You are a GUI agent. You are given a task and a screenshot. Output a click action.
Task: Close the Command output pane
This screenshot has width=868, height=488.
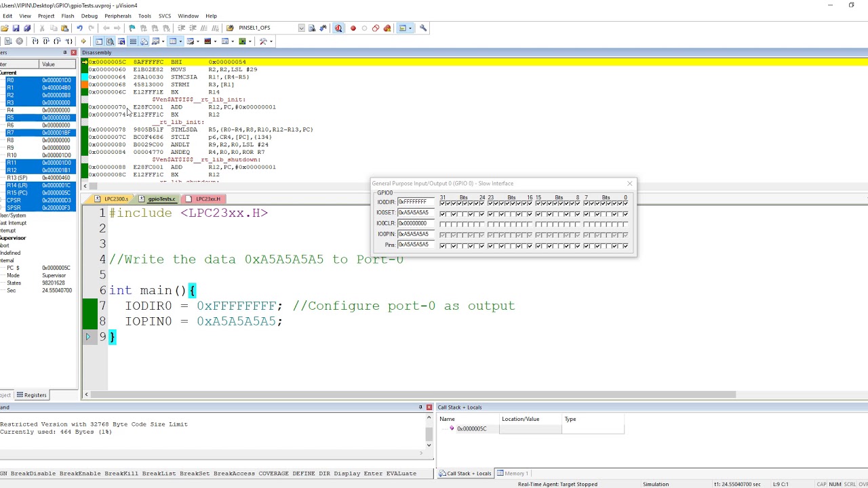point(429,407)
